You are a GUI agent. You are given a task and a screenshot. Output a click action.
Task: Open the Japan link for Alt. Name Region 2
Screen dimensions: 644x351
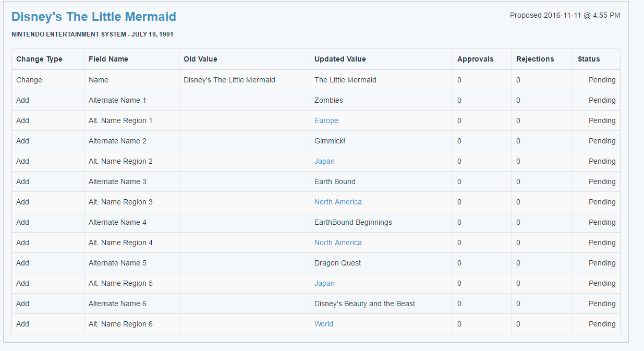(324, 161)
